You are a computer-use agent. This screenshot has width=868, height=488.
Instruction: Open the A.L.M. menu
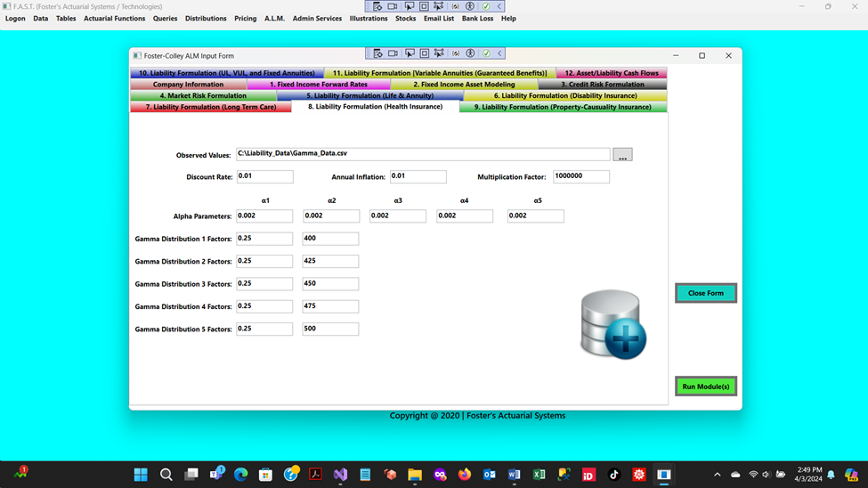click(x=274, y=19)
